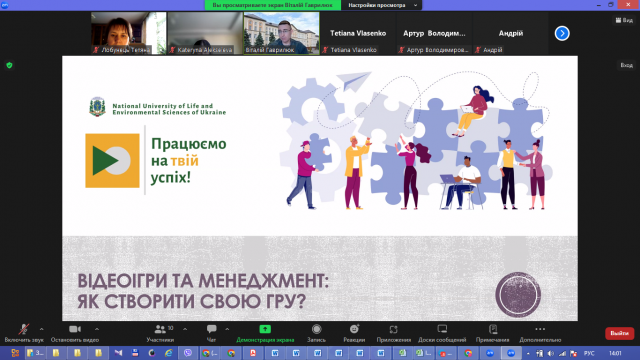
Task: Open the green shield encryption info icon
Action: coord(9,65)
